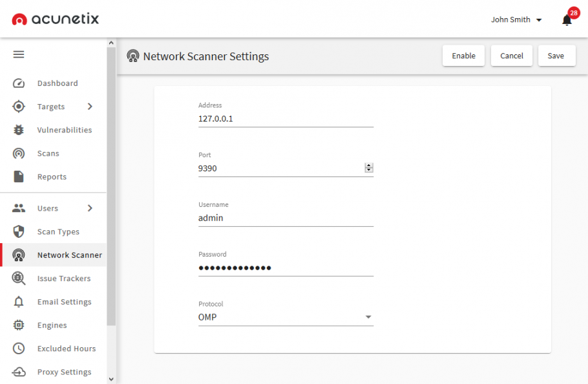Viewport: 588px width, 384px height.
Task: Go to Proxy Settings in sidebar
Action: (64, 372)
